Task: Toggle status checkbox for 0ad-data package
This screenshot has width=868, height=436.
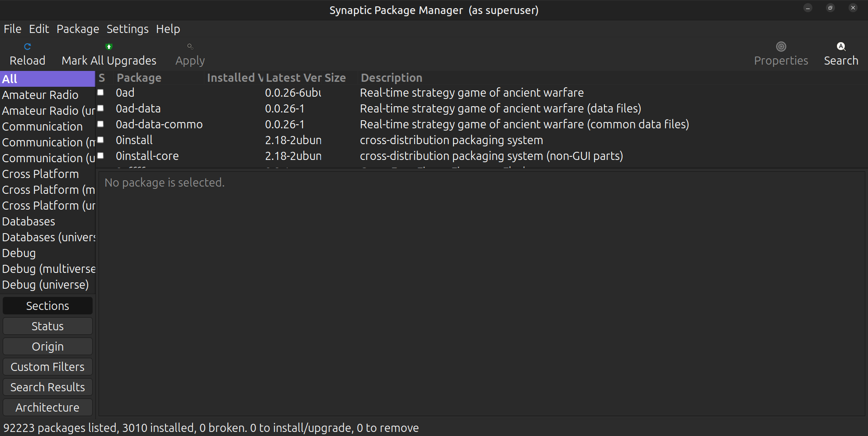Action: click(101, 108)
